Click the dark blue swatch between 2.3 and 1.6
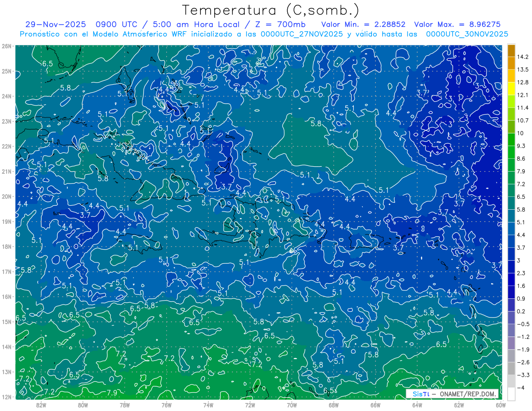Image resolution: width=532 pixels, height=411 pixels. 511,279
